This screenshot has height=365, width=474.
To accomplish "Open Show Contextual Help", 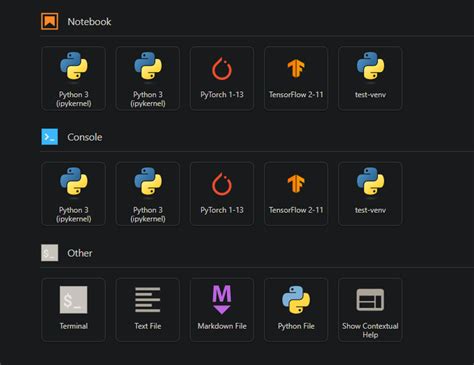I will coord(370,310).
